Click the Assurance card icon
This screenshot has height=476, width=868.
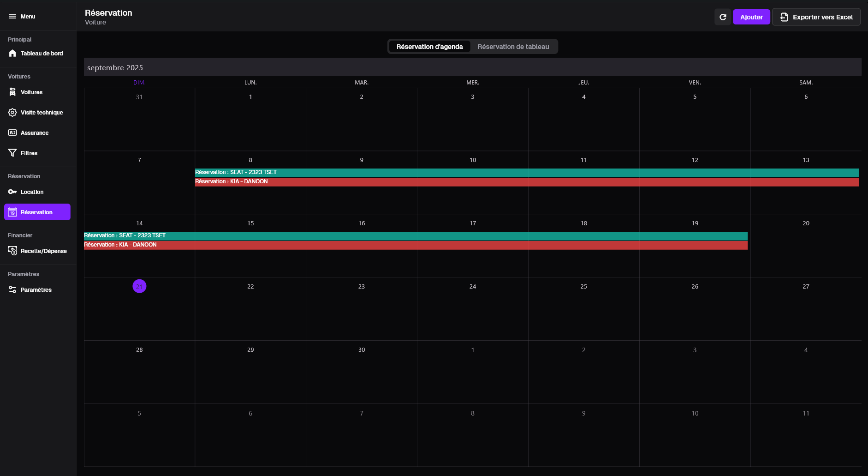coord(12,133)
